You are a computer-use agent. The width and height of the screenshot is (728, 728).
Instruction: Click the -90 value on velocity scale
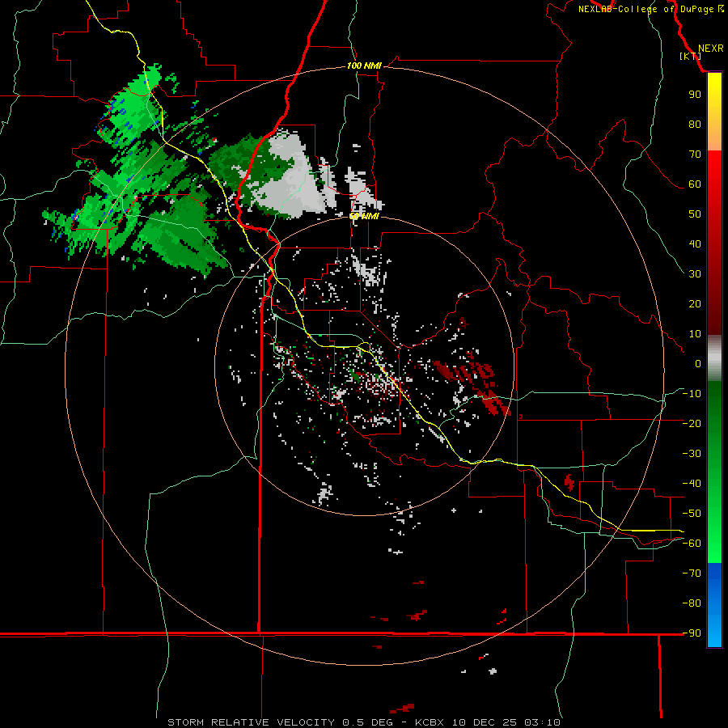point(692,633)
